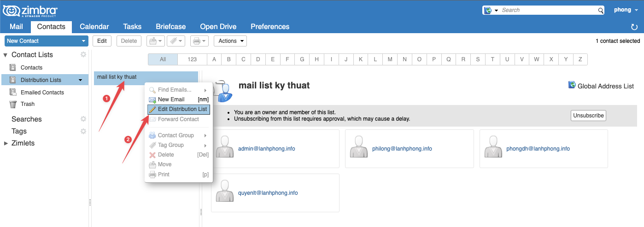This screenshot has height=227, width=644.
Task: Collapse the Contact Lists tree section
Action: (6, 55)
